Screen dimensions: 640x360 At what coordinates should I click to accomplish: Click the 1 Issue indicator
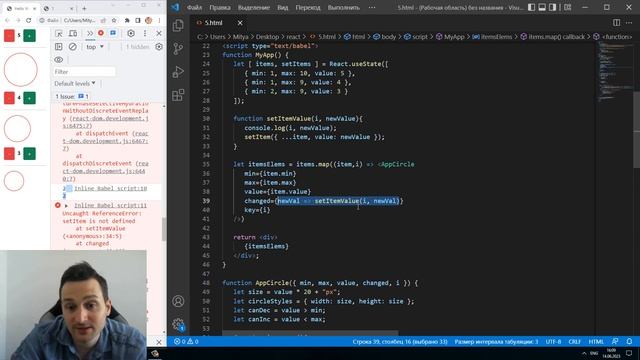pyautogui.click(x=72, y=96)
